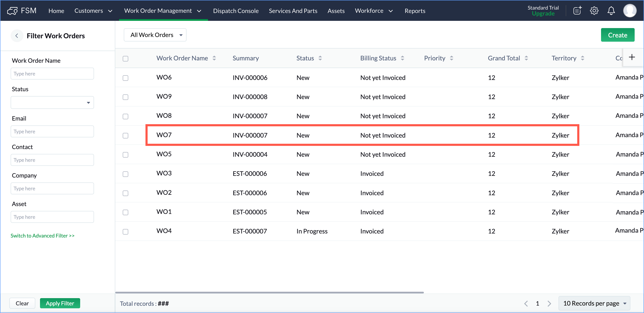Click the Apply Filter button
644x313 pixels.
[60, 303]
